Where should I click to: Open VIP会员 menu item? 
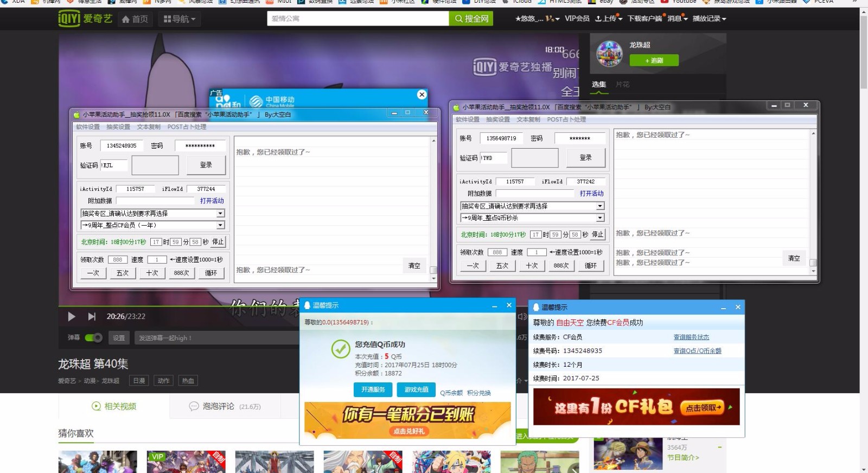[x=577, y=18]
